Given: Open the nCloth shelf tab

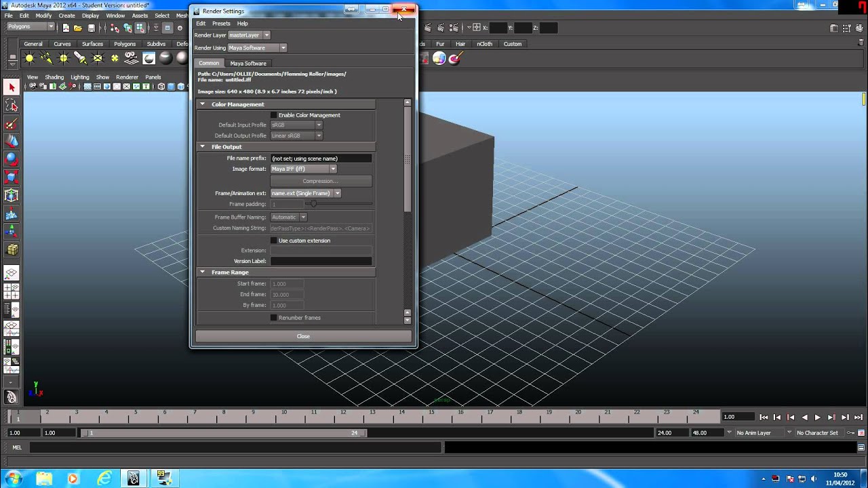Looking at the screenshot, I should click(484, 44).
